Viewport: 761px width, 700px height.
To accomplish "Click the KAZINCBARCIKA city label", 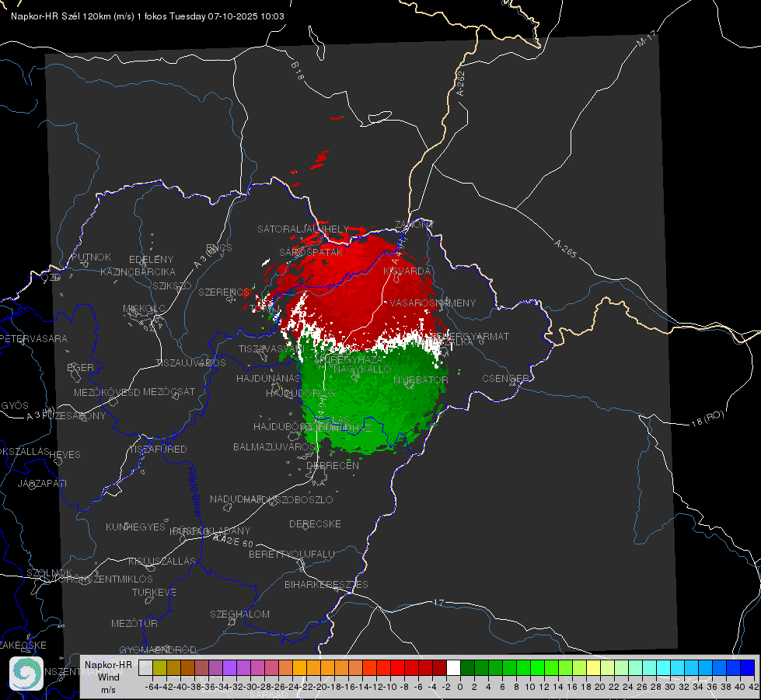I will point(138,271).
